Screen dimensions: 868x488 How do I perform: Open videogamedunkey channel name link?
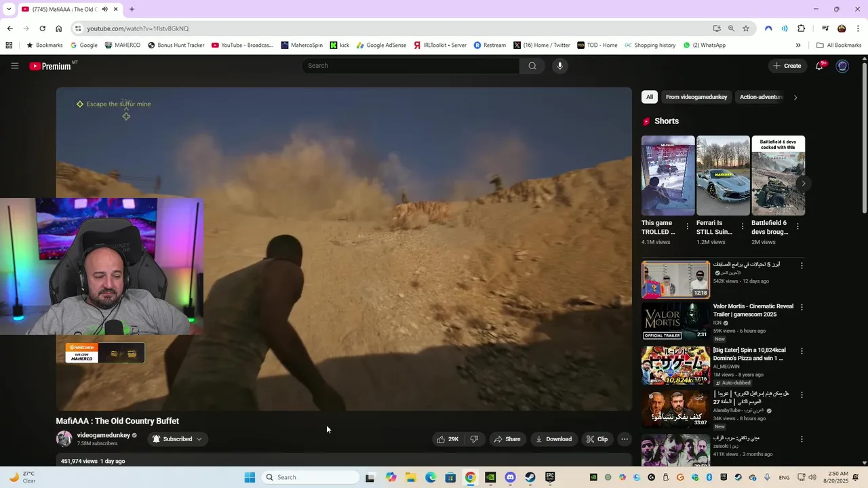point(103,435)
